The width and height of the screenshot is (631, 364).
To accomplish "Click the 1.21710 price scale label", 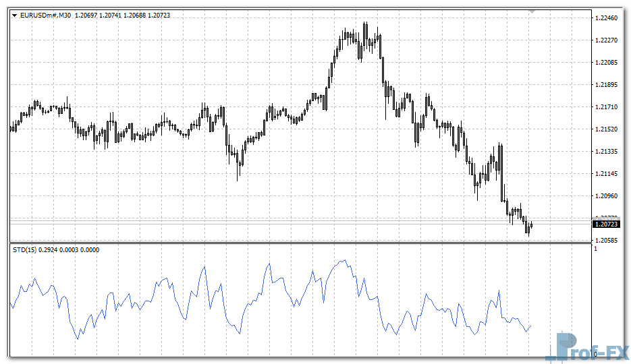I will point(609,107).
